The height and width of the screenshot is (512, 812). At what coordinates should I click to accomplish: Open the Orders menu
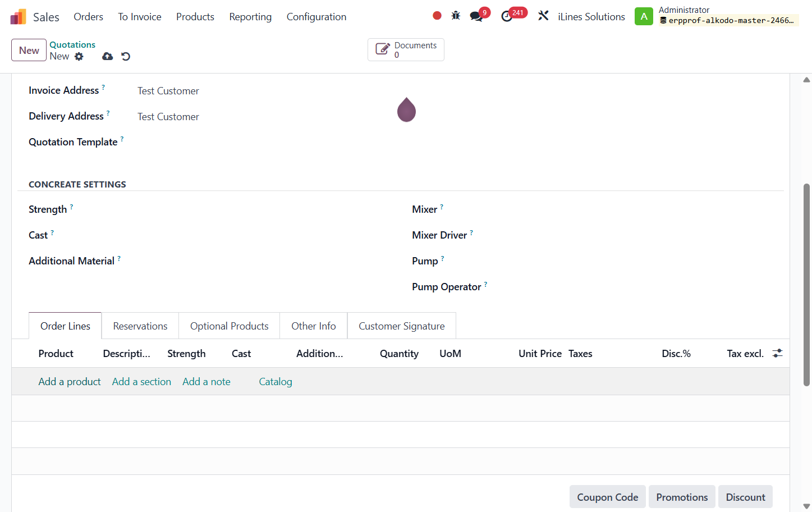tap(89, 17)
